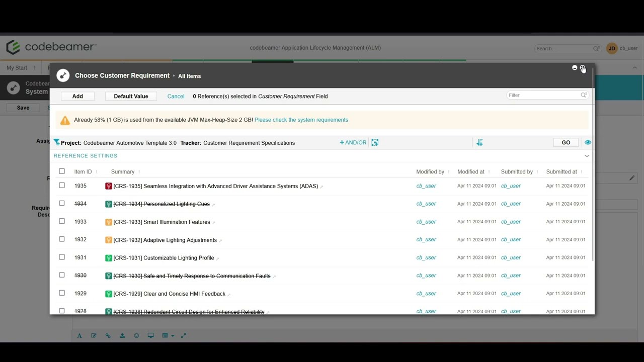Open 'Please check the system requirements' link
This screenshot has height=362, width=644.
click(x=301, y=120)
